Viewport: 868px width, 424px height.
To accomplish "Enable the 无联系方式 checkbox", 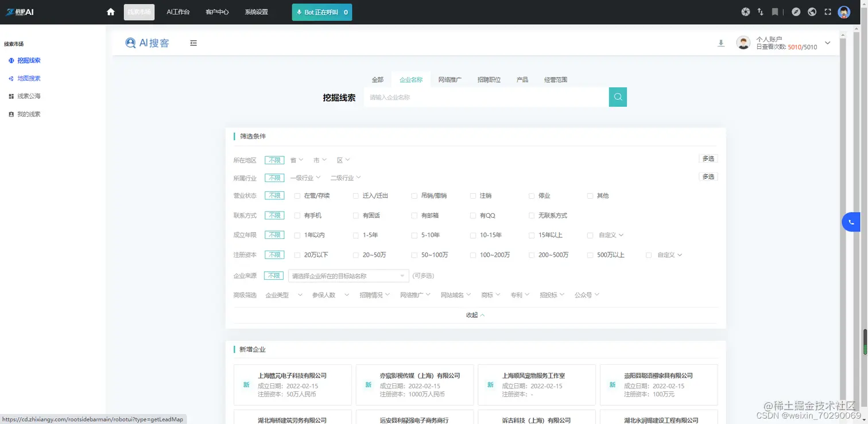I will click(x=532, y=215).
